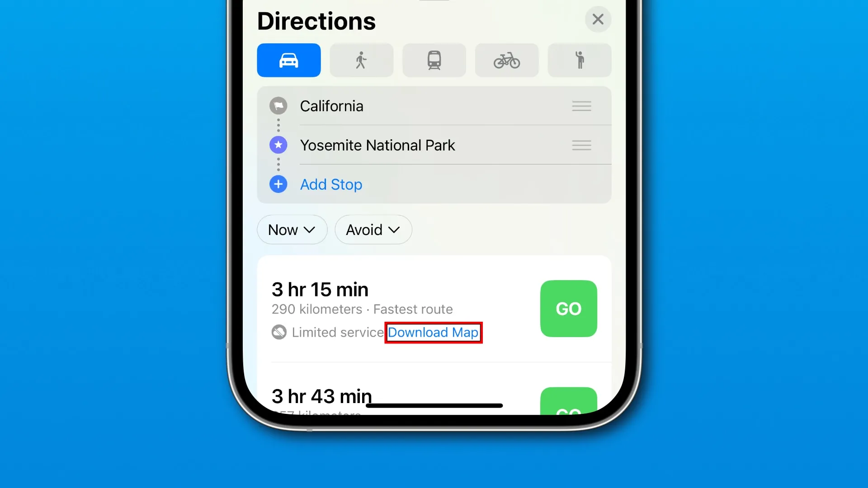Click the California origin location icon
Screen dimensions: 868x488
278,106
